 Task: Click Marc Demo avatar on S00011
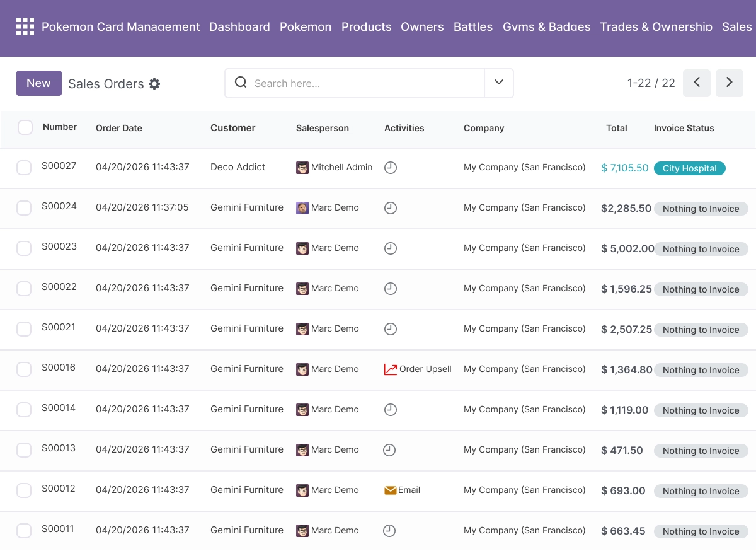302,531
